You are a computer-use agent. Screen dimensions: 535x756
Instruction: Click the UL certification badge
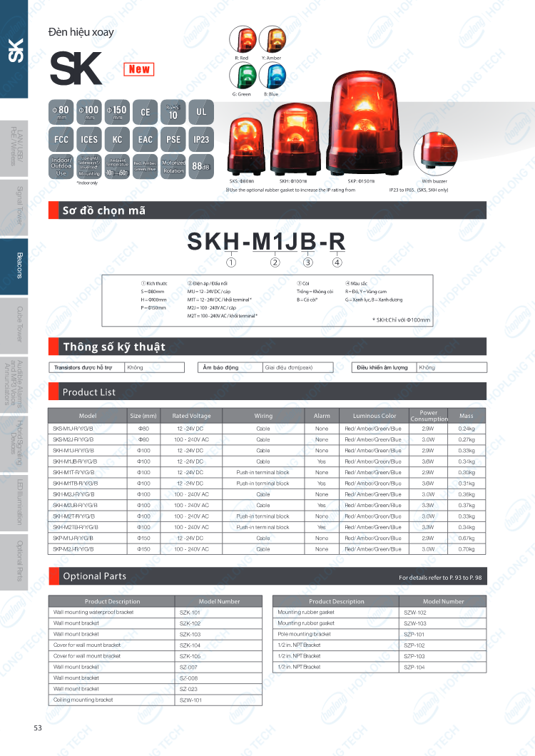tap(201, 113)
